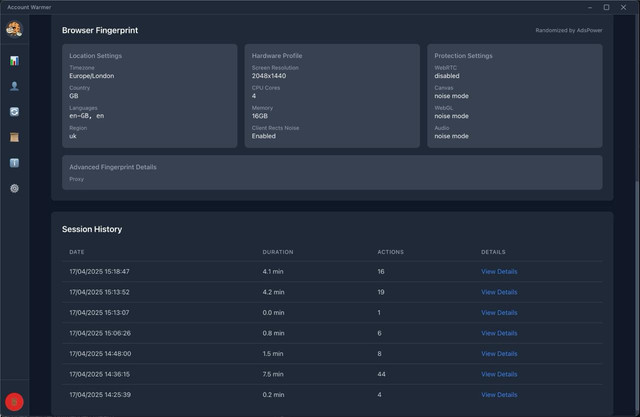
Task: Select the Europe/London timezone value
Action: tap(91, 76)
